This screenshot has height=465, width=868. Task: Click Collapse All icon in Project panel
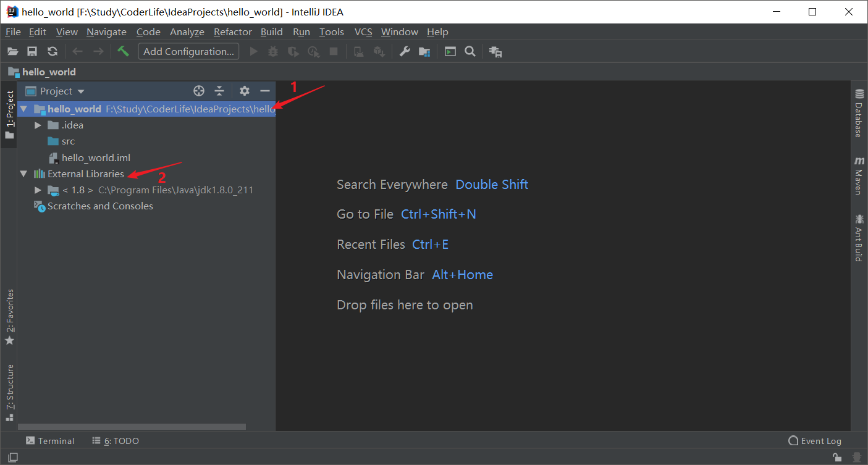pyautogui.click(x=219, y=91)
